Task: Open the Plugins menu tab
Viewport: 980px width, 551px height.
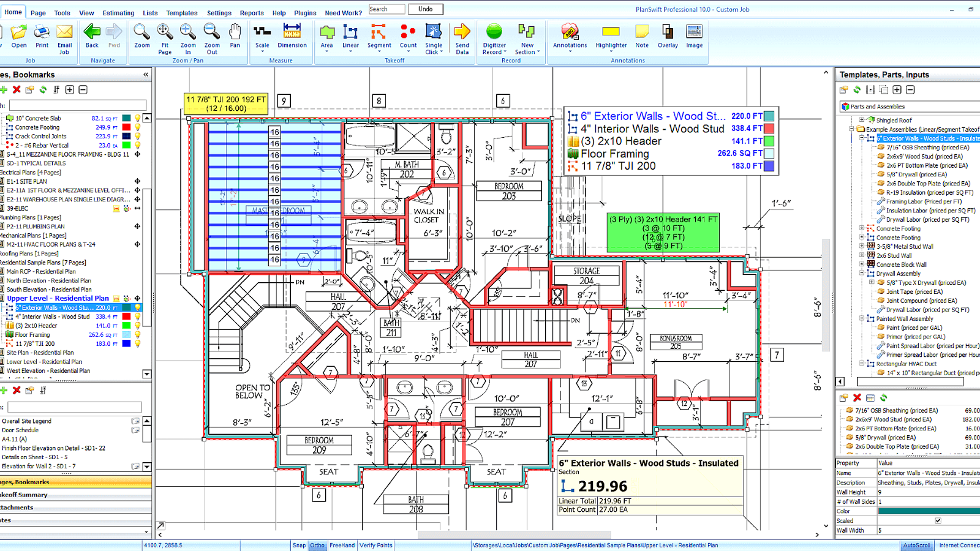Action: 305,13
